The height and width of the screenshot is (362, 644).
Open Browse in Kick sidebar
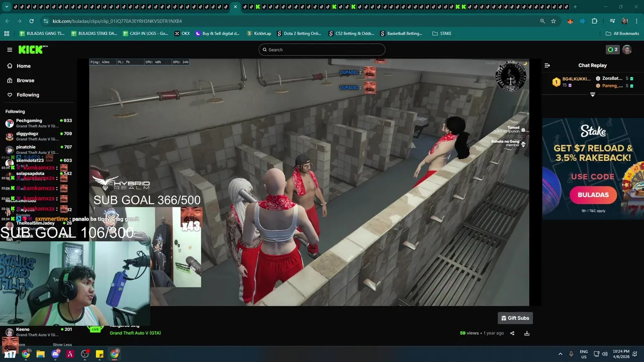coord(25,80)
